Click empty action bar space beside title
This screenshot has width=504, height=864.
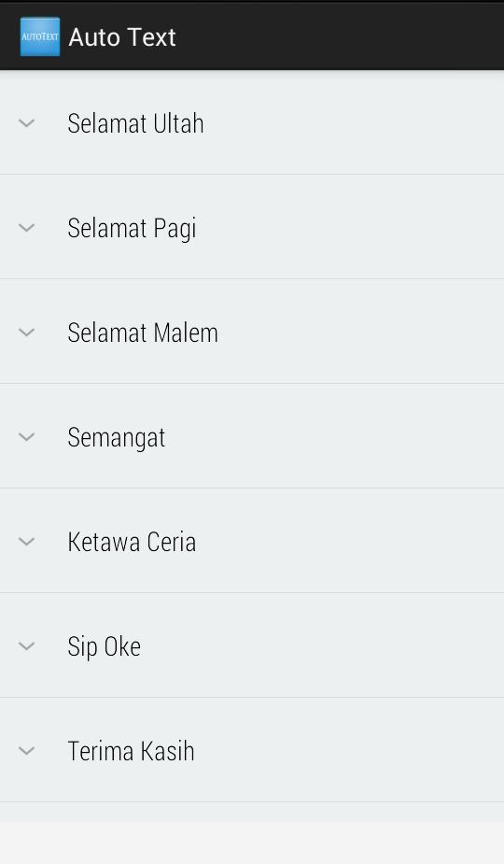[340, 36]
